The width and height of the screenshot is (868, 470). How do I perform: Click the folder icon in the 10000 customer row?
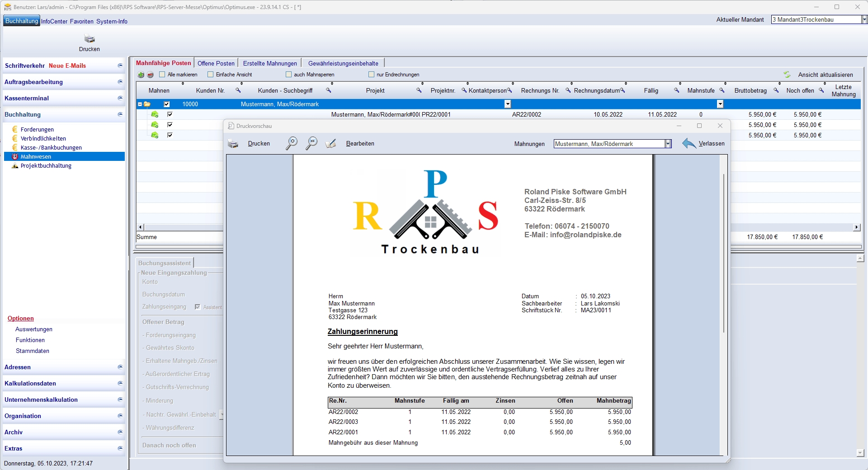[147, 104]
